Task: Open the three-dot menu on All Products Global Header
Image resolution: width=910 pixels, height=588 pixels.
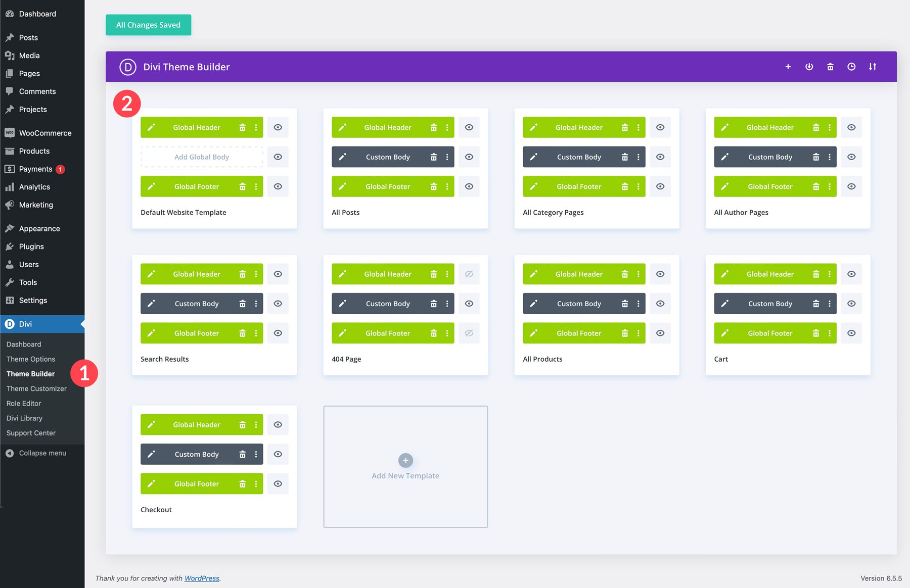Action: point(638,273)
